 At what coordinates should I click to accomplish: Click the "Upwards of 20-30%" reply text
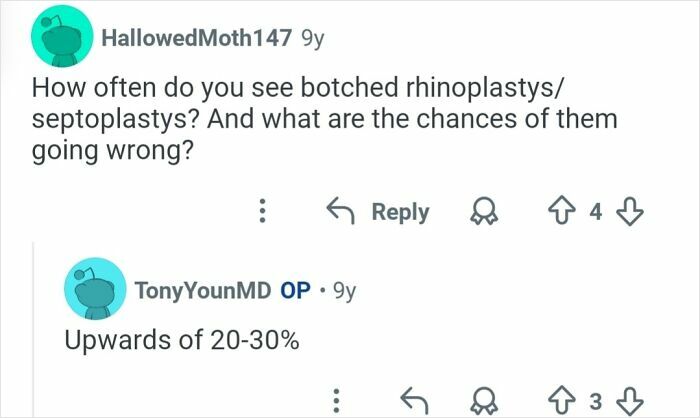(x=181, y=340)
